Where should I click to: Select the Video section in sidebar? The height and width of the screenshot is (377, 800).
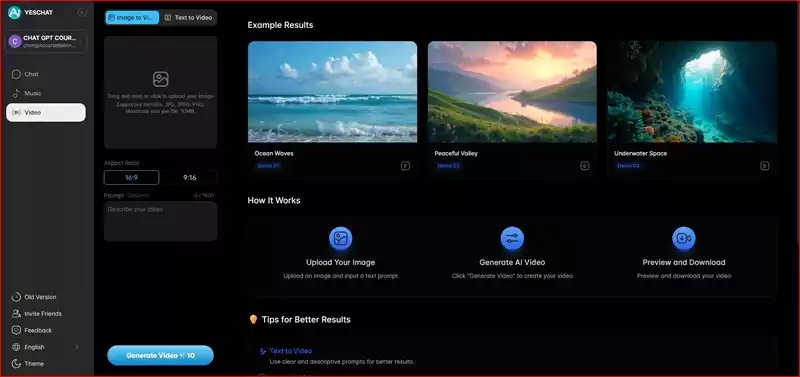pos(46,112)
